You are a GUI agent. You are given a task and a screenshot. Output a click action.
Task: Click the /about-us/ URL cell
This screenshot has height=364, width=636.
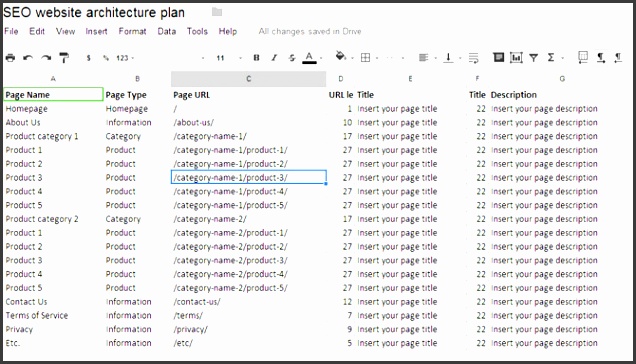(249, 122)
